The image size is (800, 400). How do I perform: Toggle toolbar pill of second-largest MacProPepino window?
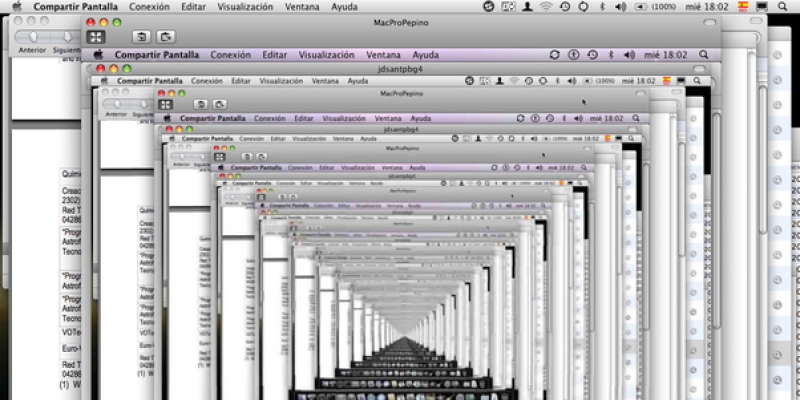coord(640,93)
